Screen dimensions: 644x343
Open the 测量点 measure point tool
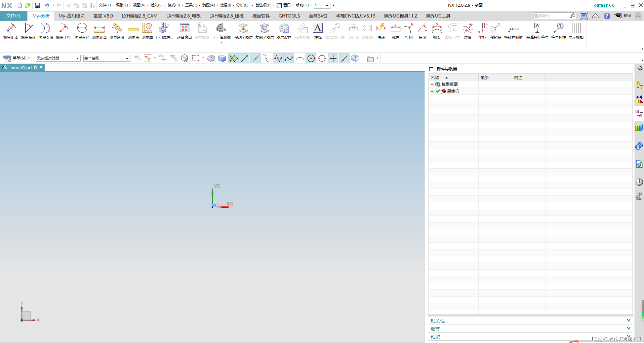[133, 31]
